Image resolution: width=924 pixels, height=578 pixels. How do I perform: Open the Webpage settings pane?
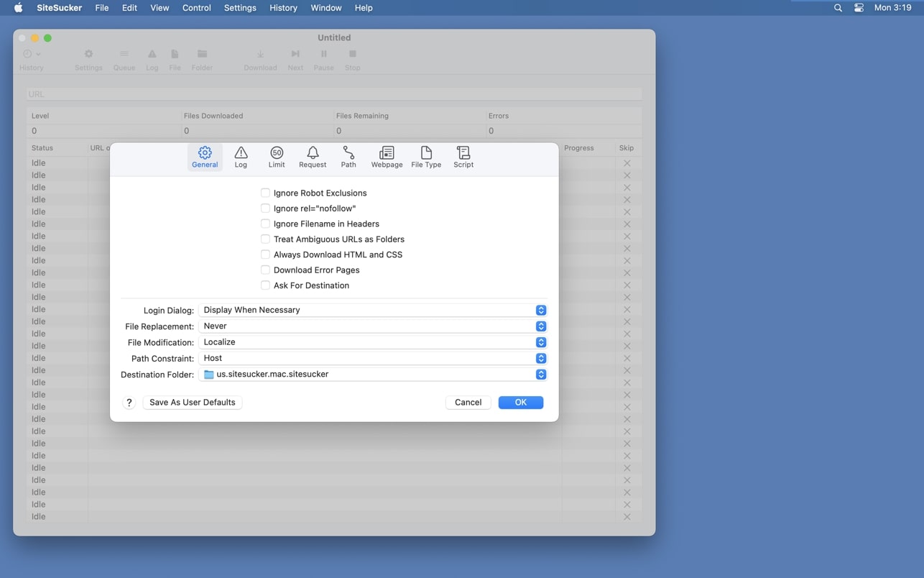tap(387, 157)
